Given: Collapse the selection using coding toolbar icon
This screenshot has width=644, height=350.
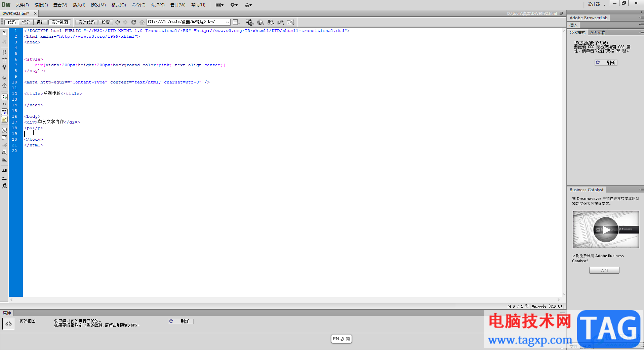Looking at the screenshot, I should point(4,60).
